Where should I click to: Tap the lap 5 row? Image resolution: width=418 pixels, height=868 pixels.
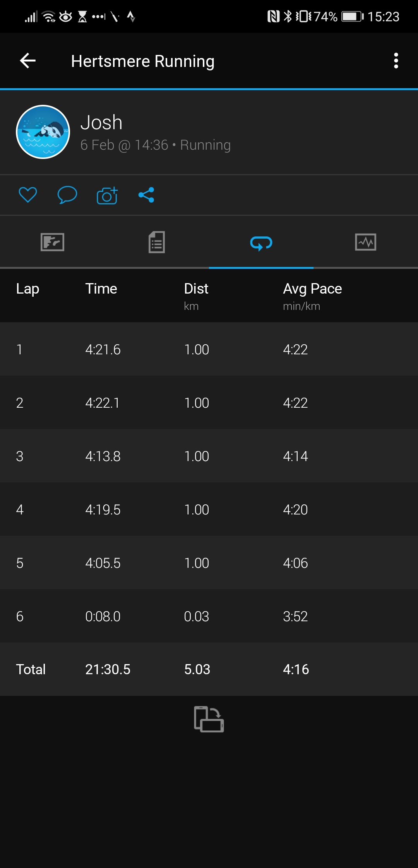[x=209, y=563]
